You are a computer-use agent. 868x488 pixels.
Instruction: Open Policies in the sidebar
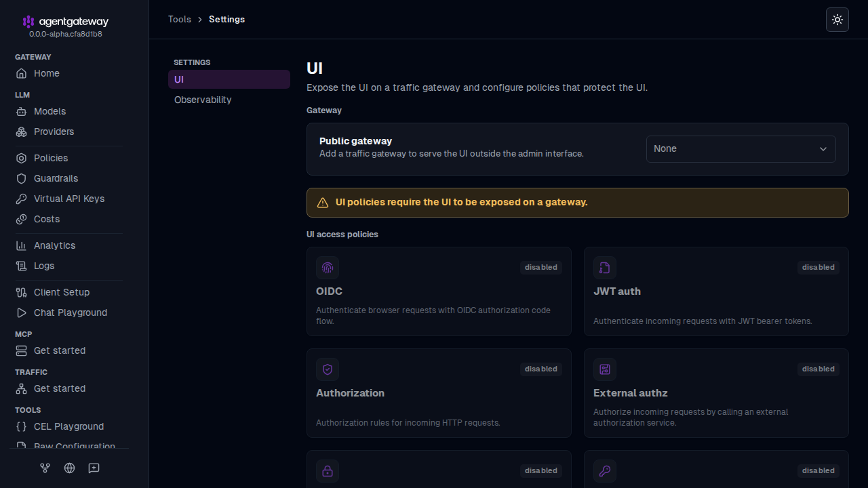68,158
